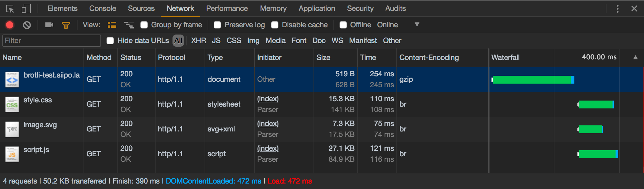Click the inspect element picker icon
Image resolution: width=644 pixels, height=189 pixels.
coord(10,9)
